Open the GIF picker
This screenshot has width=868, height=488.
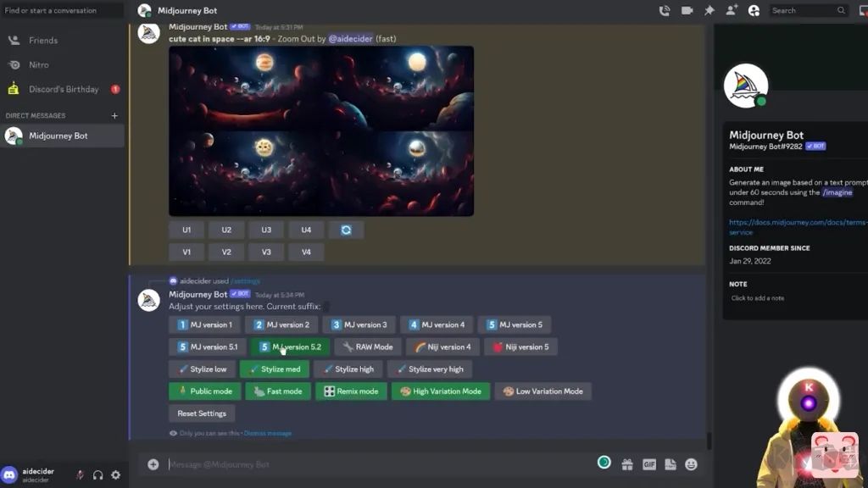click(x=649, y=465)
